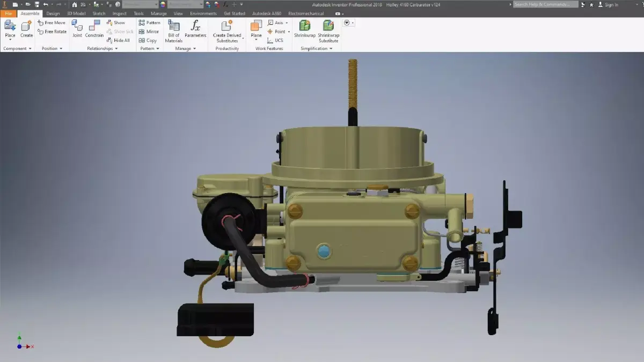Choose the Pattern component tool
Viewport: 644px width, 362px height.
[x=149, y=23]
